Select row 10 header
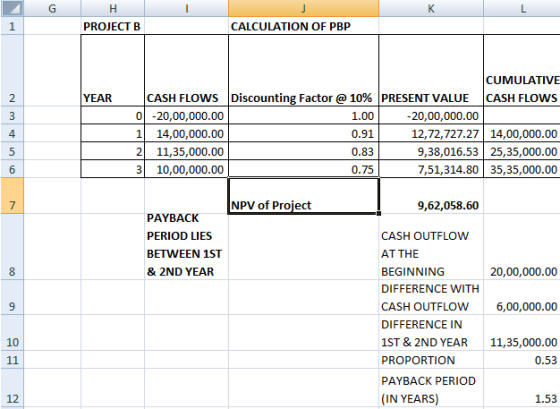Viewport: 560px width, 409px height. pos(12,333)
